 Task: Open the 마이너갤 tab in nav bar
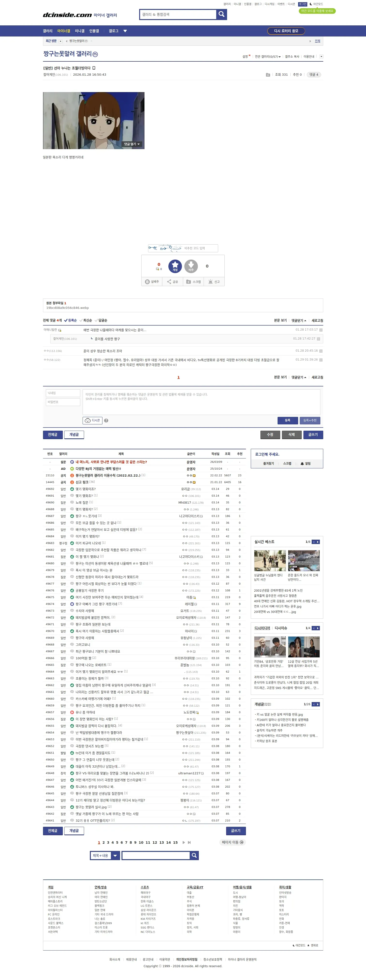click(x=64, y=31)
